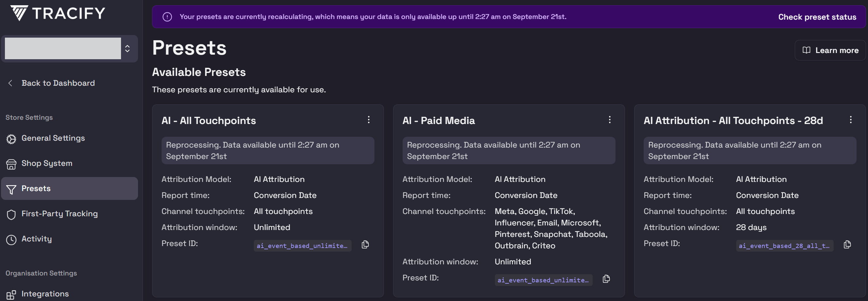Image resolution: width=868 pixels, height=301 pixels.
Task: Click AI Attribution - All Touchpoints - 28d title
Action: (733, 121)
